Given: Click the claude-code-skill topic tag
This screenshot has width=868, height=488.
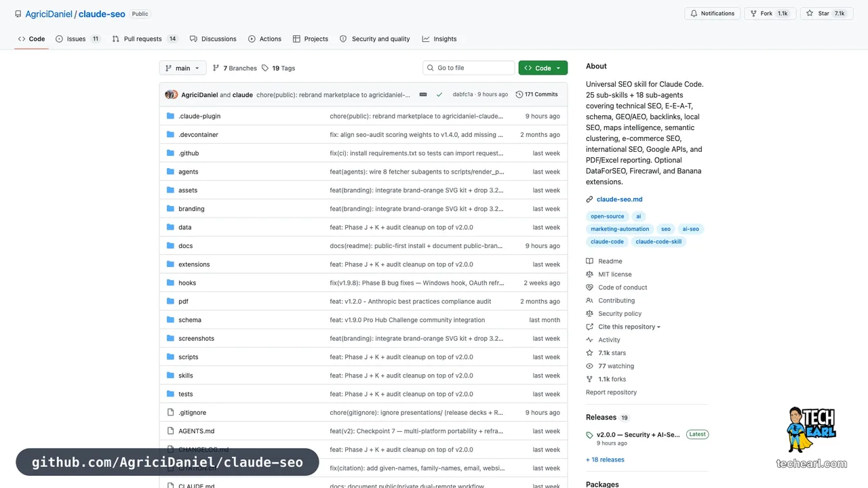Looking at the screenshot, I should (x=658, y=241).
